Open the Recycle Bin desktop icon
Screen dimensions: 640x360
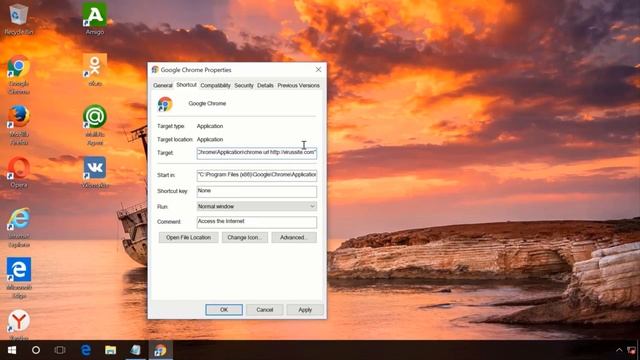pyautogui.click(x=18, y=18)
